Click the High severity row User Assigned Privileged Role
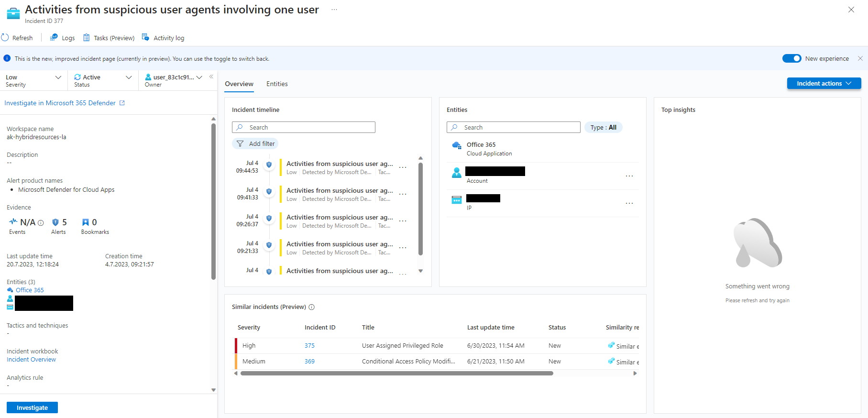868x418 pixels. coord(437,345)
